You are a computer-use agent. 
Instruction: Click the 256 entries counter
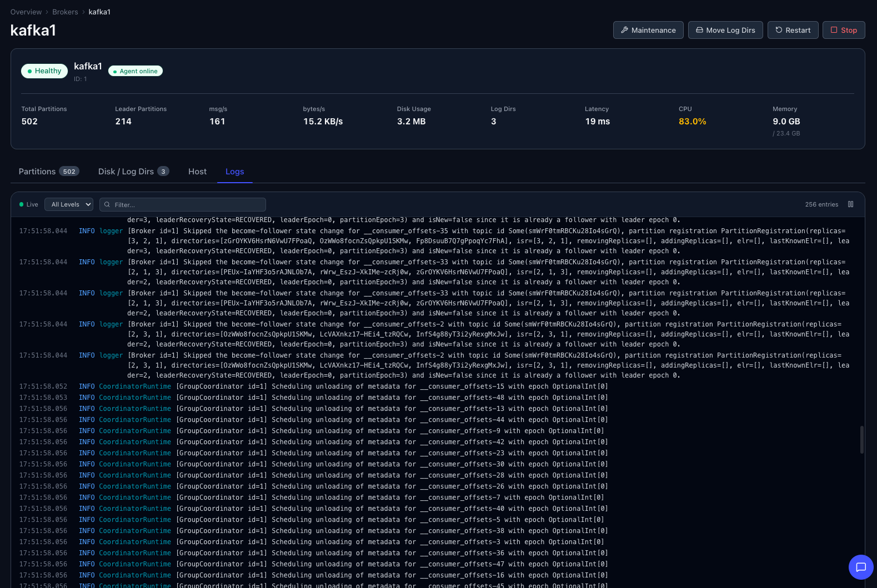click(x=821, y=204)
